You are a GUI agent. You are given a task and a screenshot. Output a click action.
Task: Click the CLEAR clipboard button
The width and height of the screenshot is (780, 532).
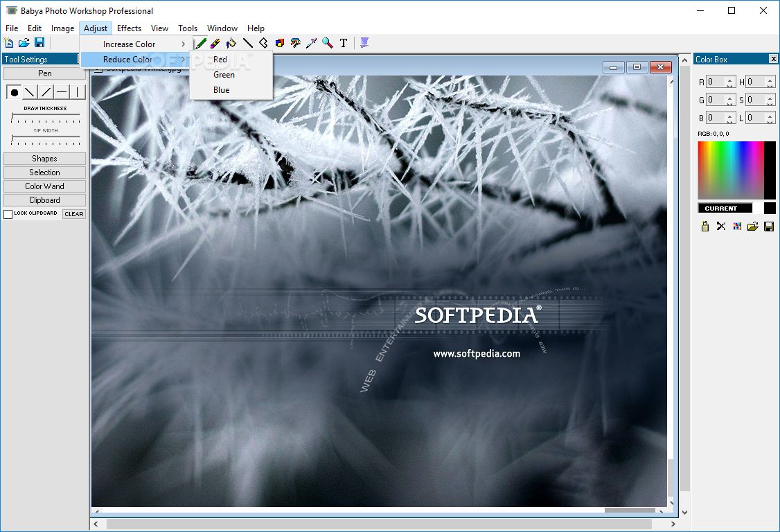click(x=74, y=214)
